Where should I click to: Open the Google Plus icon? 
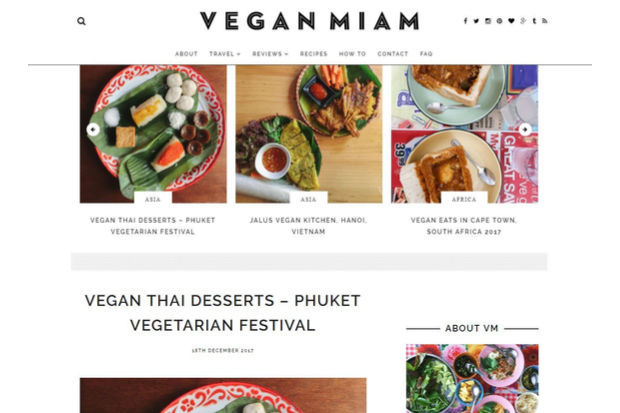coord(523,21)
